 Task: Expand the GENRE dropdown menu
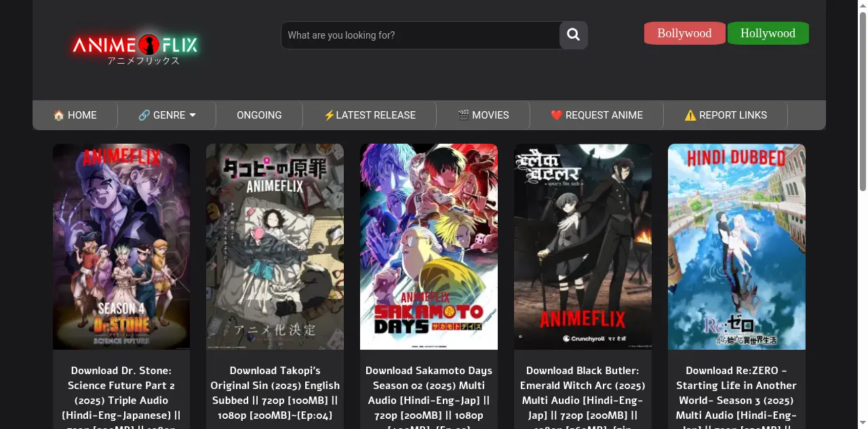pyautogui.click(x=167, y=115)
